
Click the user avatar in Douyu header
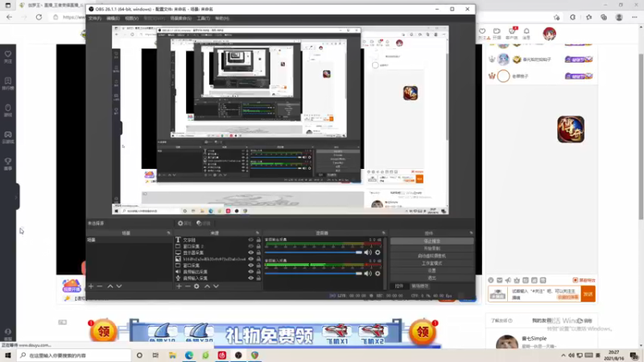pos(549,34)
